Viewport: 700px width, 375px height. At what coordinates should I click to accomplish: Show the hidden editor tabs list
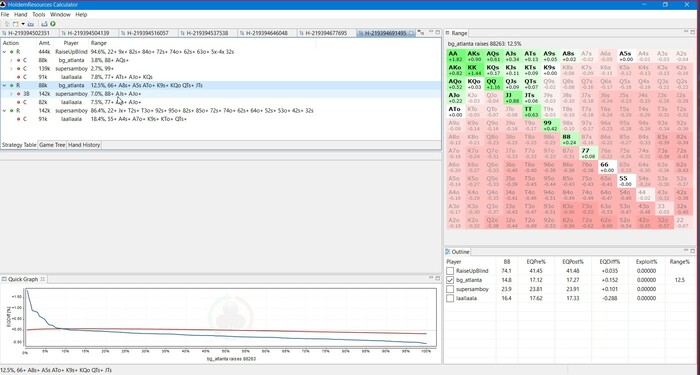point(421,33)
